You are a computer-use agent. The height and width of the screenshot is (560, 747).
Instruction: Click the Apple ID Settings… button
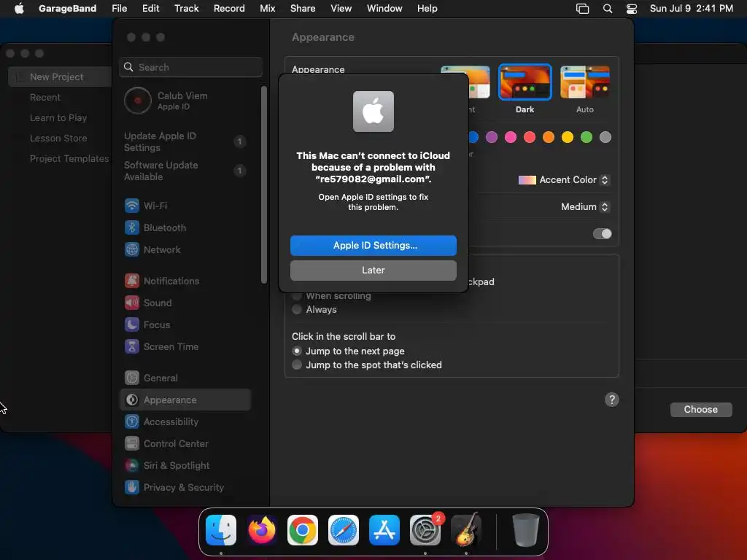[x=373, y=245]
